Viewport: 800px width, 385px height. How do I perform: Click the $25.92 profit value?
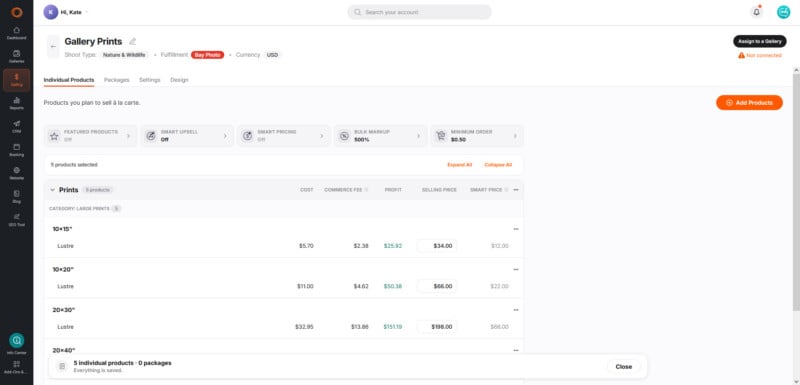(x=393, y=246)
